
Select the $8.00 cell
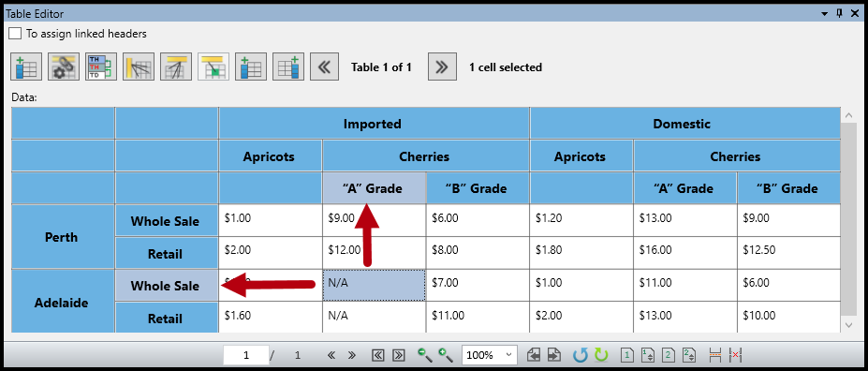point(478,254)
